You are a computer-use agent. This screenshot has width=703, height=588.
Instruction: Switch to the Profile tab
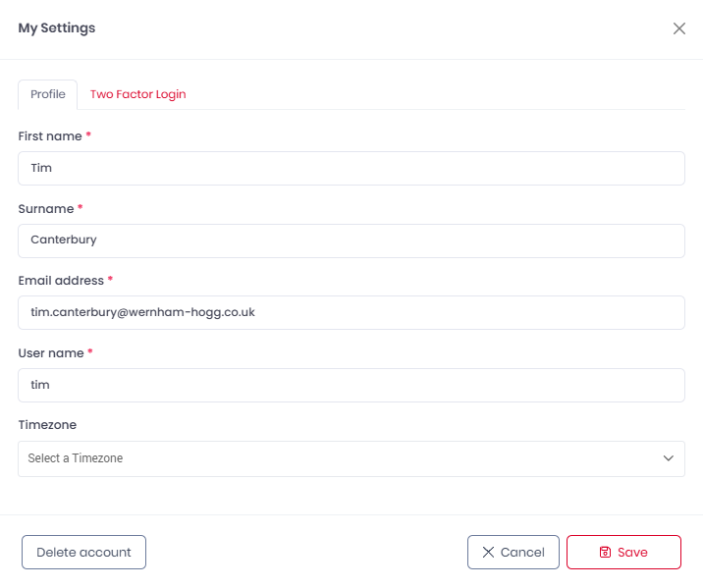point(48,94)
